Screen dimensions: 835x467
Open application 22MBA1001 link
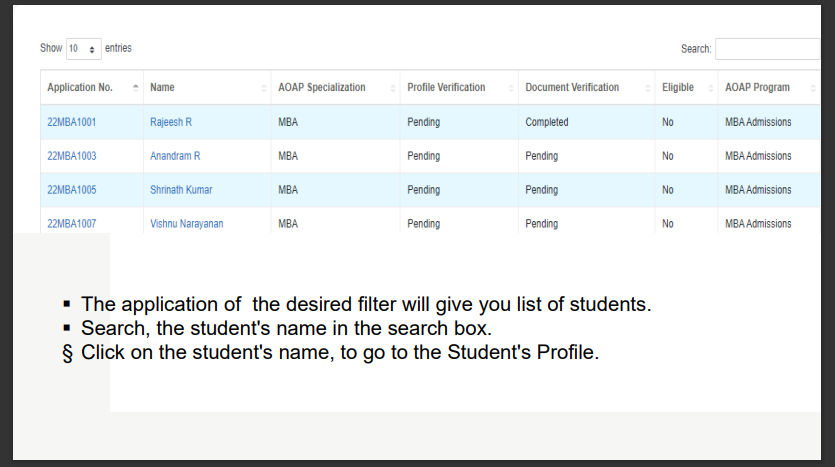coord(72,122)
